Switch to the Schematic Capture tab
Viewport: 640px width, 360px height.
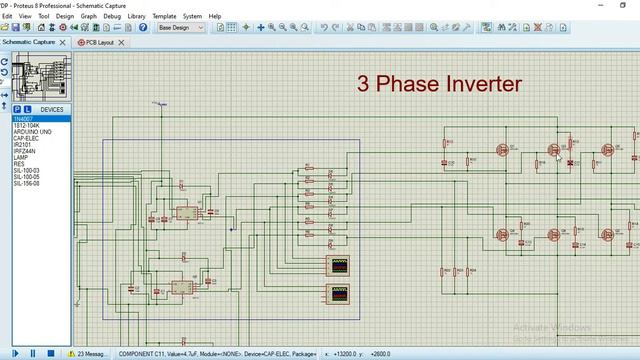29,42
